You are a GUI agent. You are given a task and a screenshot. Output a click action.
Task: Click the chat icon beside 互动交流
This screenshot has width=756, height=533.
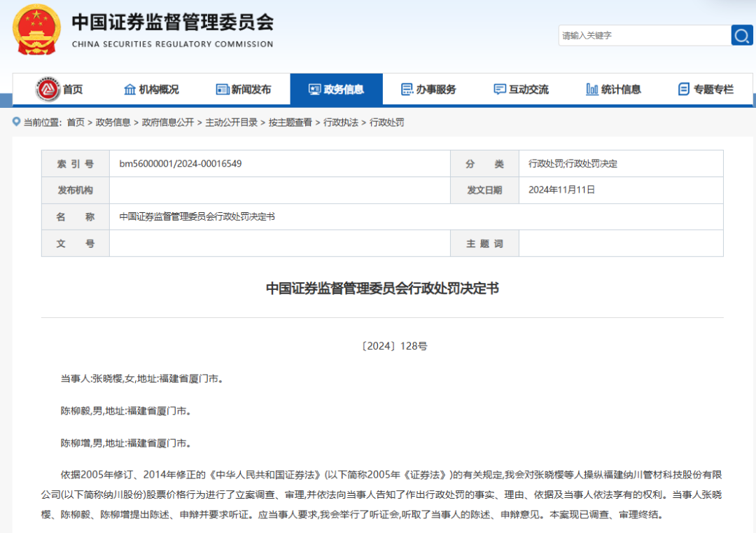click(500, 90)
